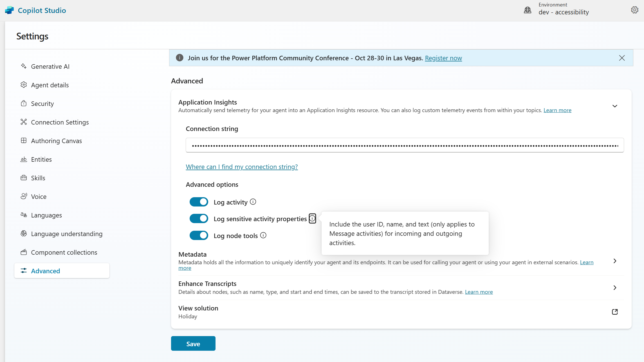This screenshot has height=362, width=644.
Task: Open the settings gear in the top bar
Action: click(x=635, y=10)
